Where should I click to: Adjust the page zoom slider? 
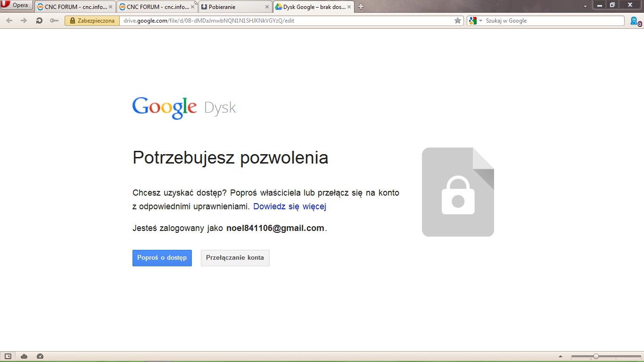[606, 356]
